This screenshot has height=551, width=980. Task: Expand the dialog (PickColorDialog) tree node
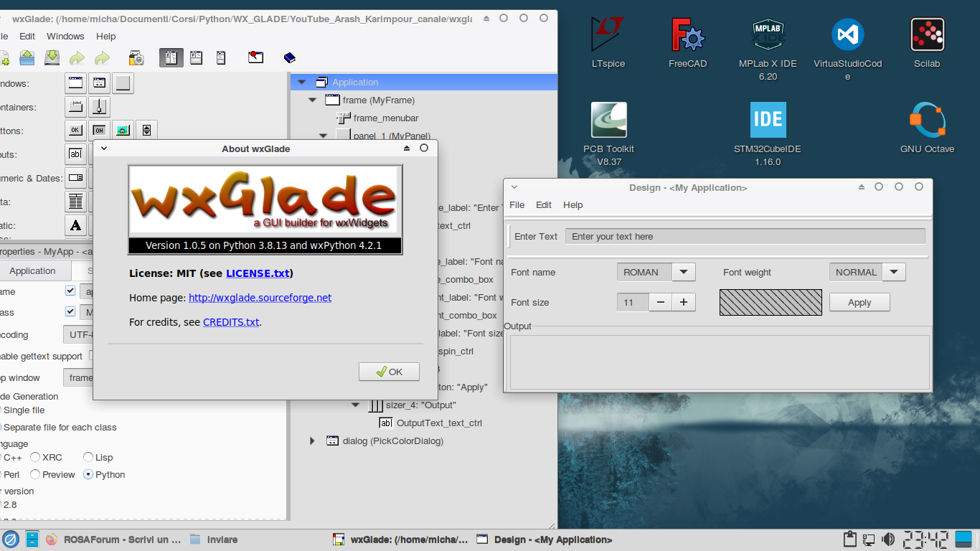coord(312,441)
